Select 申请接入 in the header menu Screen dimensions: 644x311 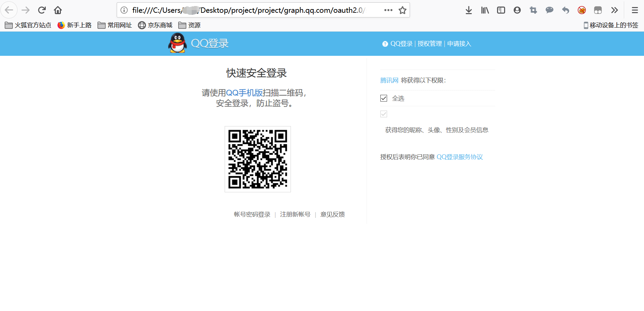click(459, 44)
